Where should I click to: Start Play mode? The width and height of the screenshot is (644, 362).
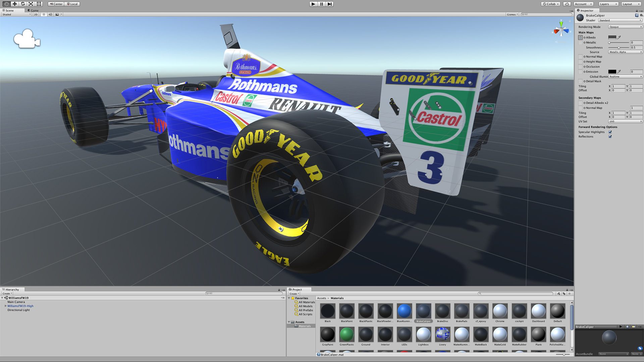[313, 4]
